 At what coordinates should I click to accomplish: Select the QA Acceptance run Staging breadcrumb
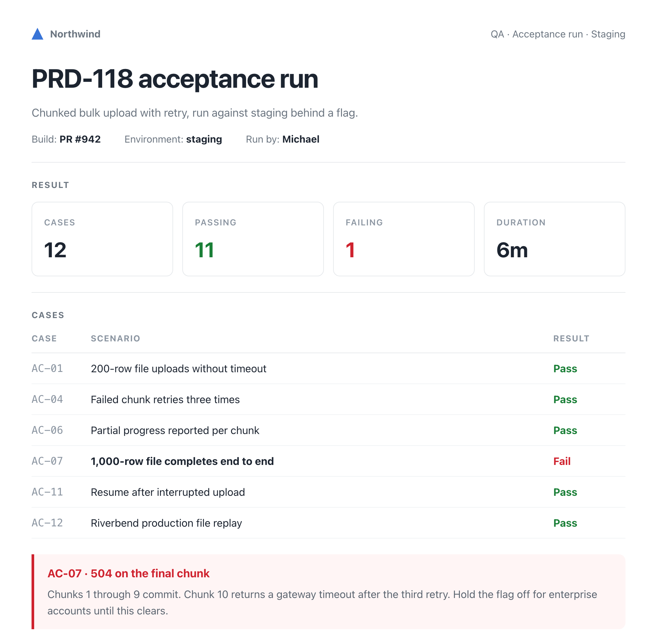point(557,34)
